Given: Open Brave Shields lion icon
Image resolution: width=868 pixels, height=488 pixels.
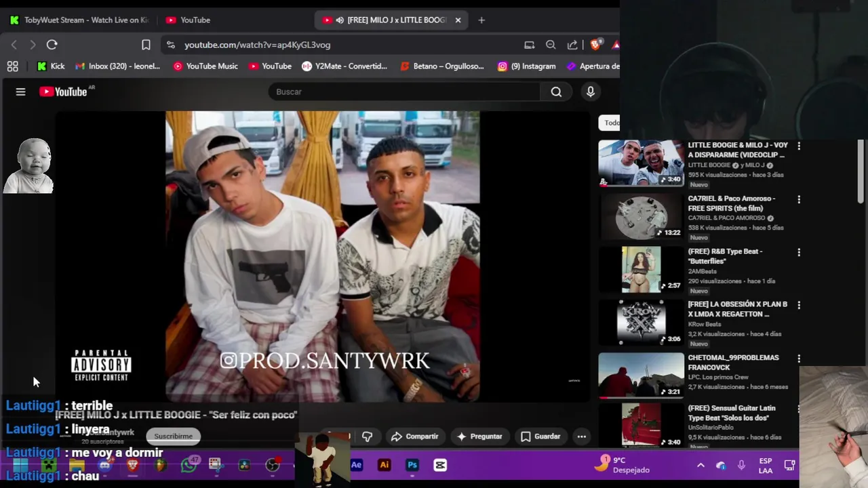Looking at the screenshot, I should pos(595,45).
